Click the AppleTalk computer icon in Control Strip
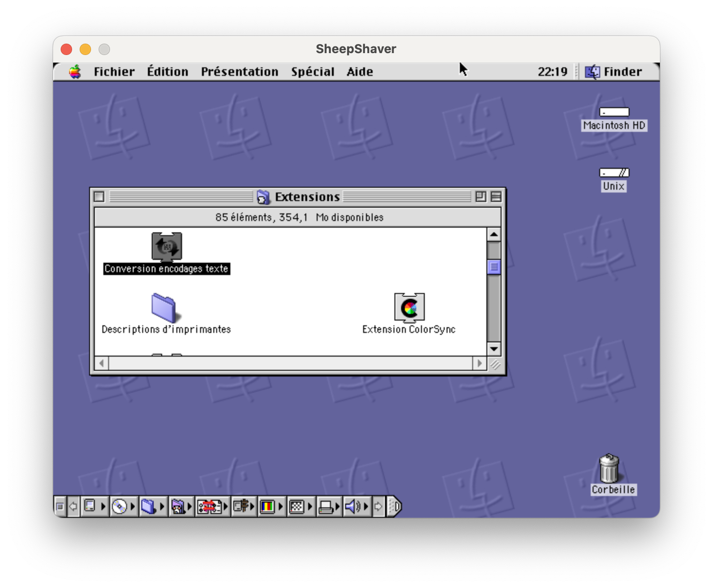Screen dimensions: 713x588 90,506
